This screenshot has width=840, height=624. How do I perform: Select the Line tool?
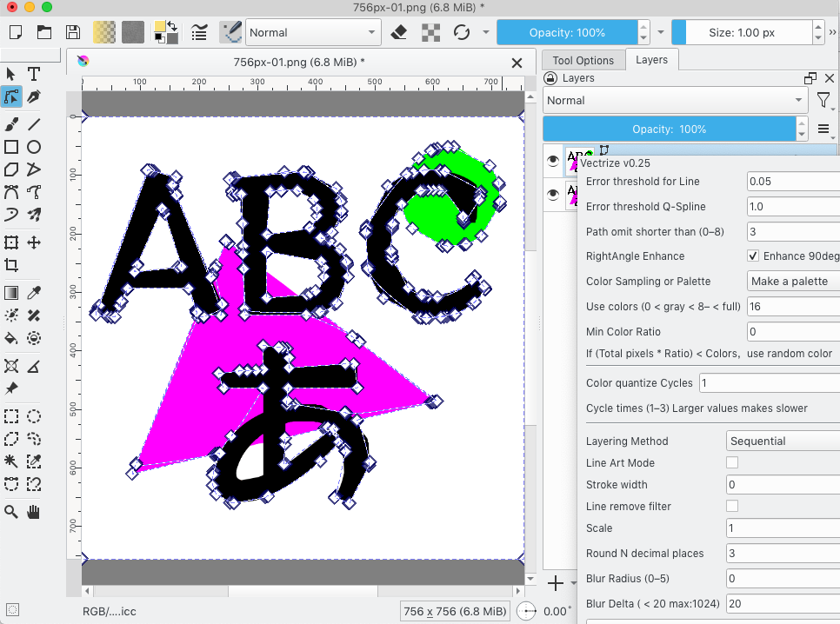click(x=34, y=124)
